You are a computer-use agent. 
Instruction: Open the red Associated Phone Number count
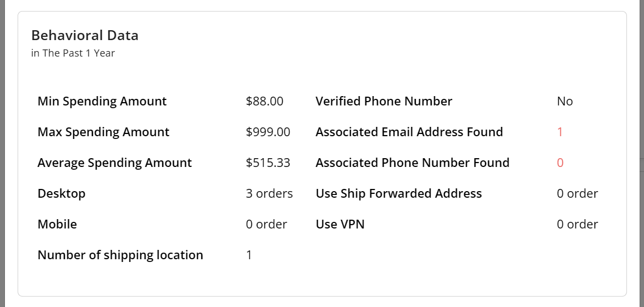[x=560, y=163]
